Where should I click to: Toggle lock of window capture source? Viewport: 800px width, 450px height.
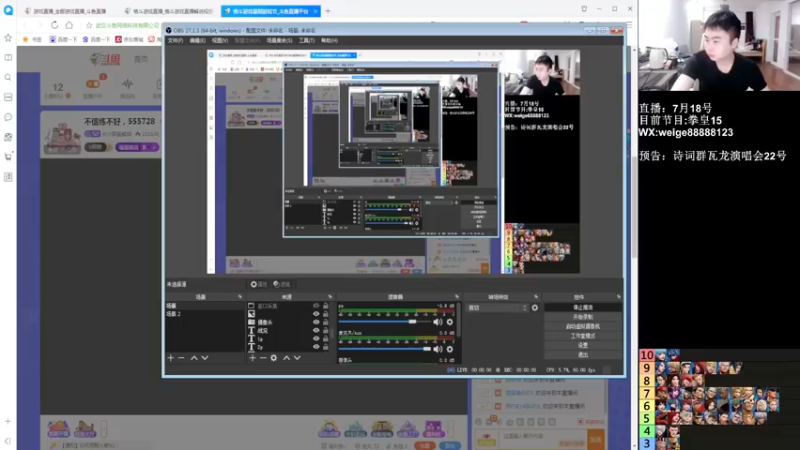[326, 306]
